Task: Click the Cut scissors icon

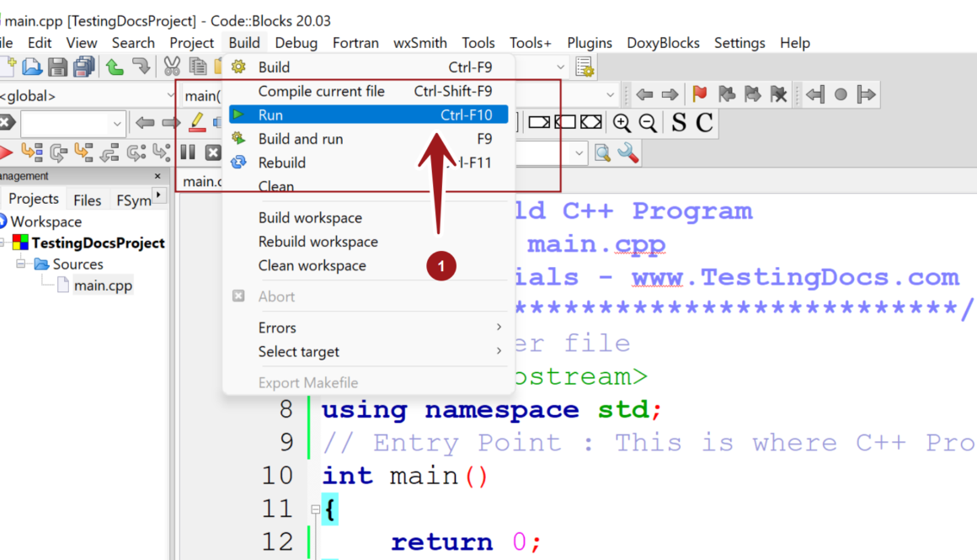Action: coord(172,67)
